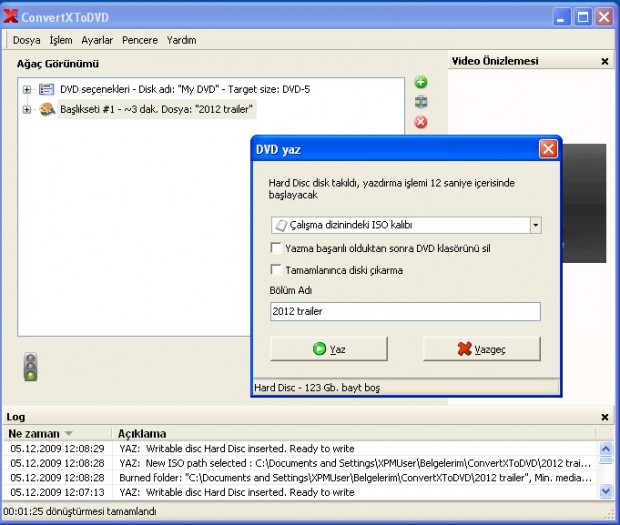The width and height of the screenshot is (620, 525).
Task: Minimize the ConvertXToDVD window
Action: [561, 17]
